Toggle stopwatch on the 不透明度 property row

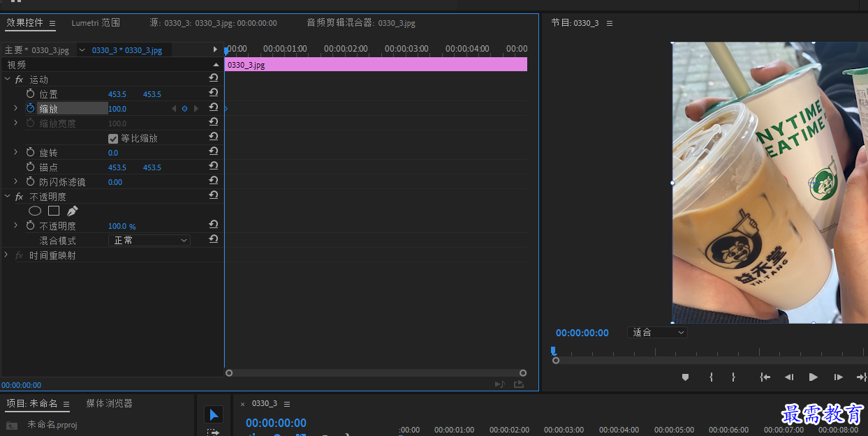pyautogui.click(x=30, y=225)
